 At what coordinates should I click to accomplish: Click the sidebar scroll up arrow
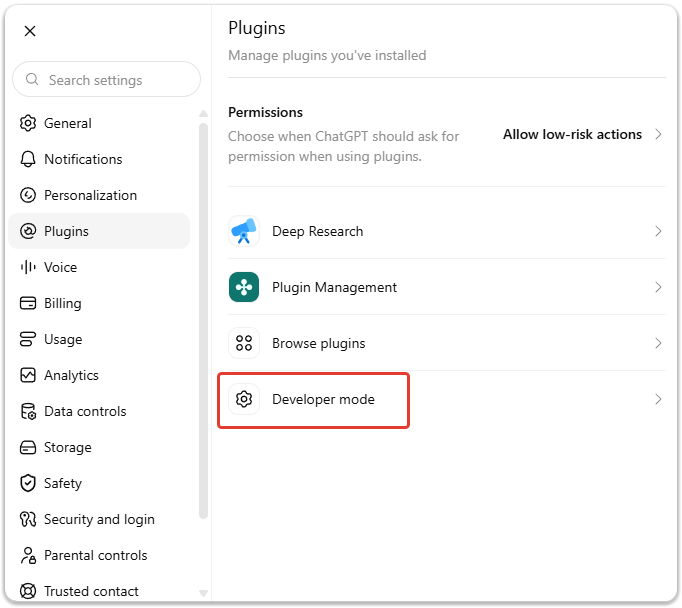click(x=203, y=114)
